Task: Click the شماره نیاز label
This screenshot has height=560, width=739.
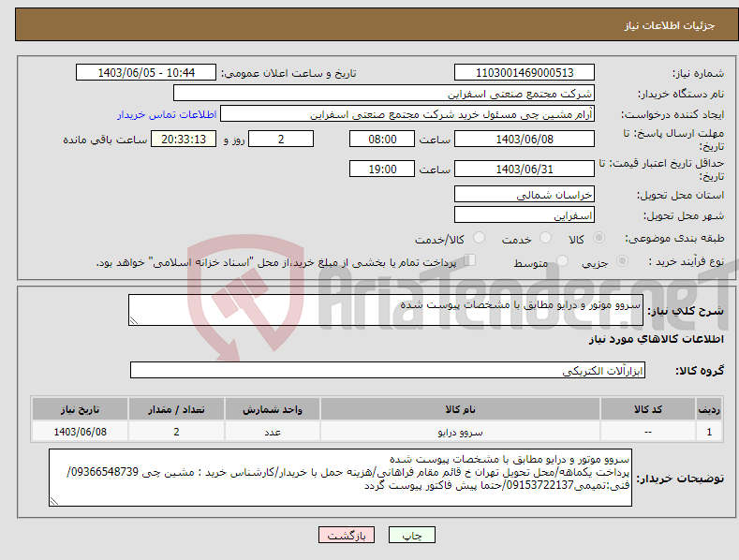Action: point(698,73)
